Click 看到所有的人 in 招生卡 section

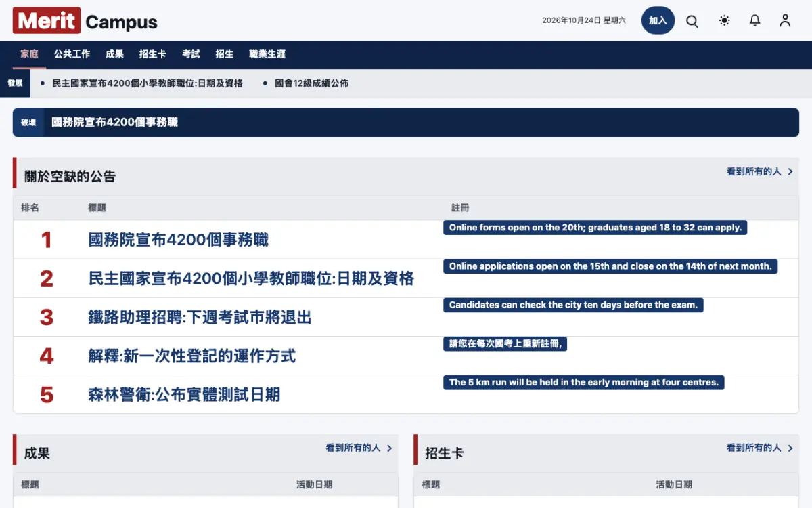[x=754, y=448]
